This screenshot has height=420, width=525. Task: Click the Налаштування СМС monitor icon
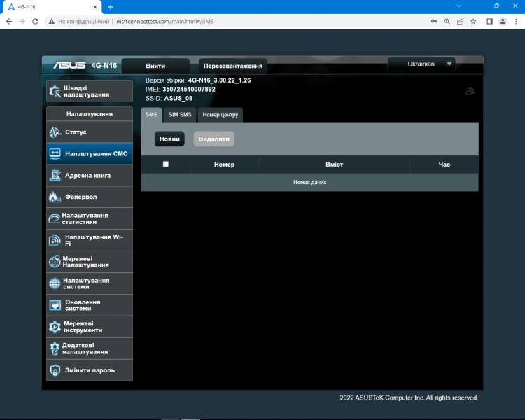point(55,154)
